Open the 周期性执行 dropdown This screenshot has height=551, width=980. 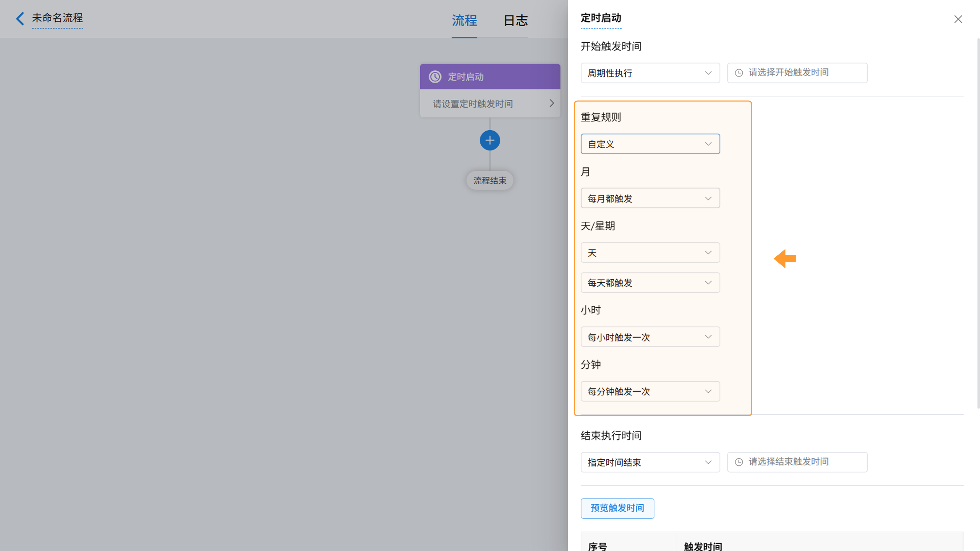click(x=650, y=73)
